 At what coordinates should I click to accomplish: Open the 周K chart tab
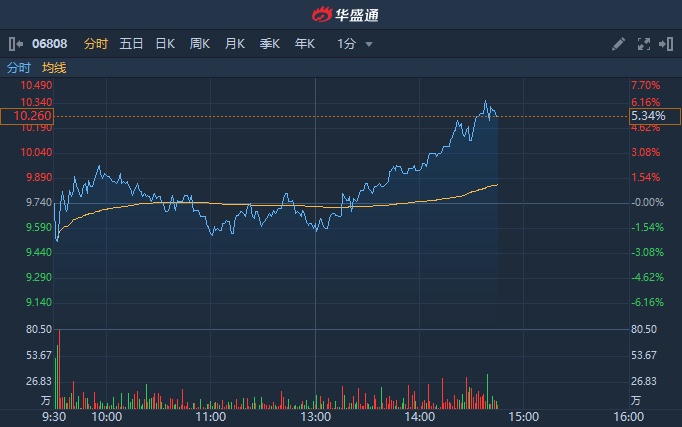pos(200,44)
